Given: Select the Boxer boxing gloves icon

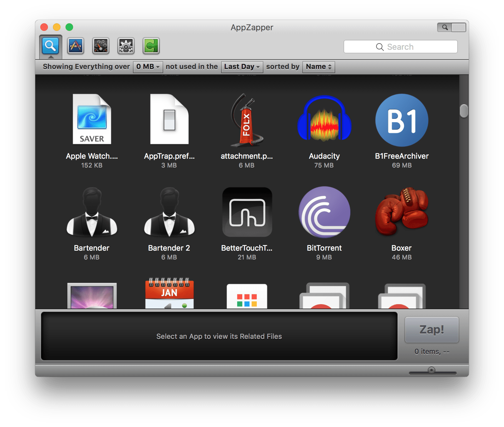Looking at the screenshot, I should (402, 211).
